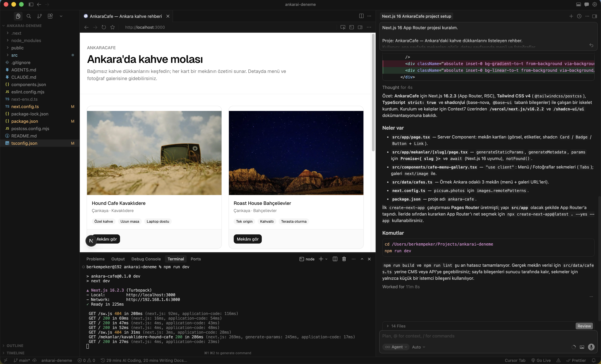The width and height of the screenshot is (601, 364).
Task: Delete the terminal with the trash icon
Action: (344, 259)
